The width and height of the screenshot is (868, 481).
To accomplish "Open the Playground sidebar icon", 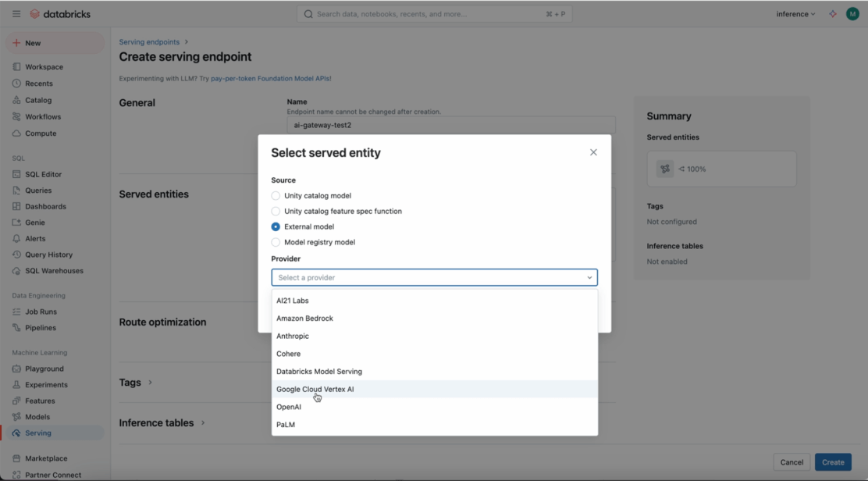I will pyautogui.click(x=17, y=369).
